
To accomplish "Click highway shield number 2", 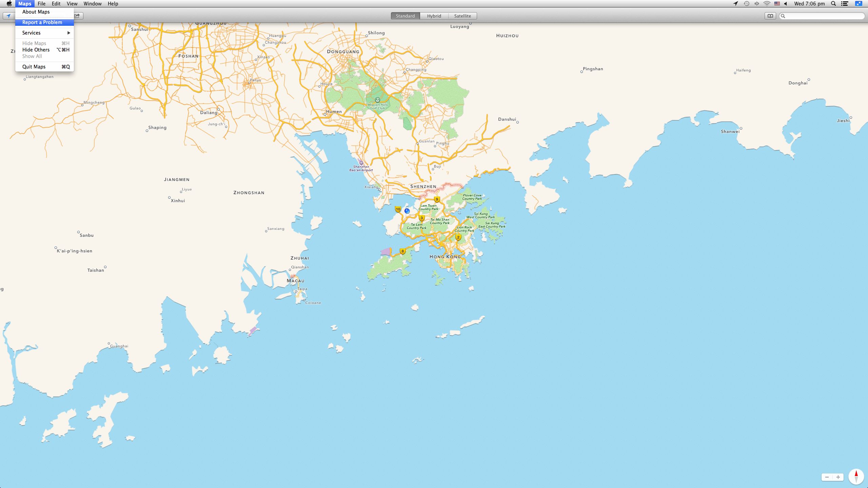I will click(x=458, y=237).
